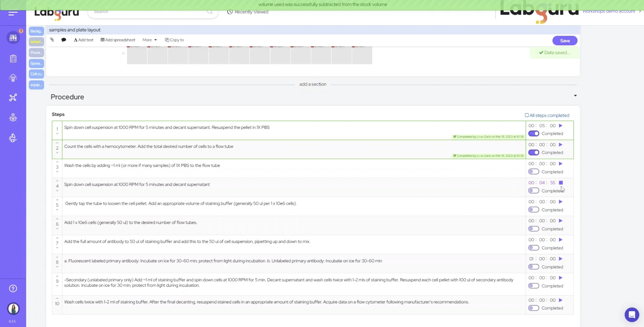Open the clipboard checklist sidebar icon

(x=13, y=59)
